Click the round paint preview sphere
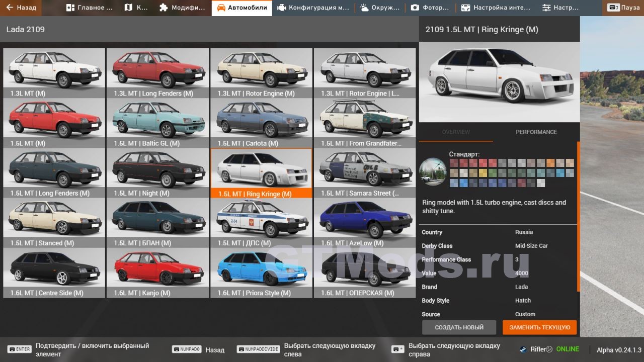The width and height of the screenshot is (644, 362). pos(433,171)
